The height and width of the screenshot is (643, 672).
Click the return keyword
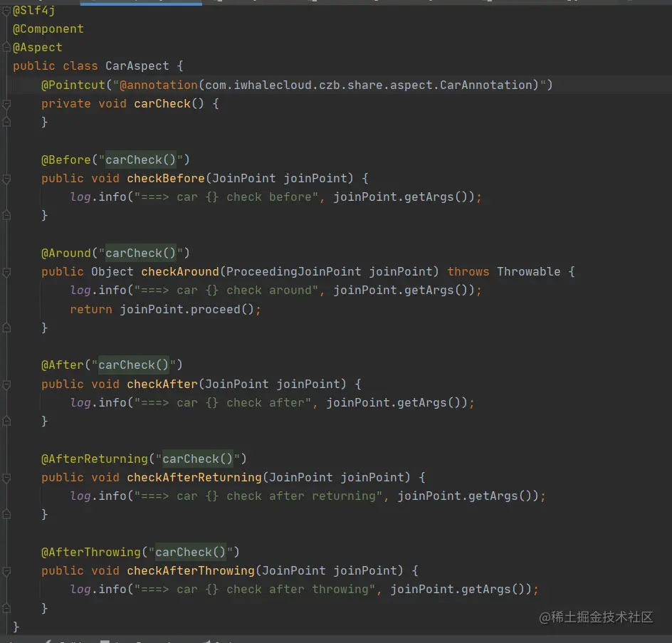click(91, 310)
